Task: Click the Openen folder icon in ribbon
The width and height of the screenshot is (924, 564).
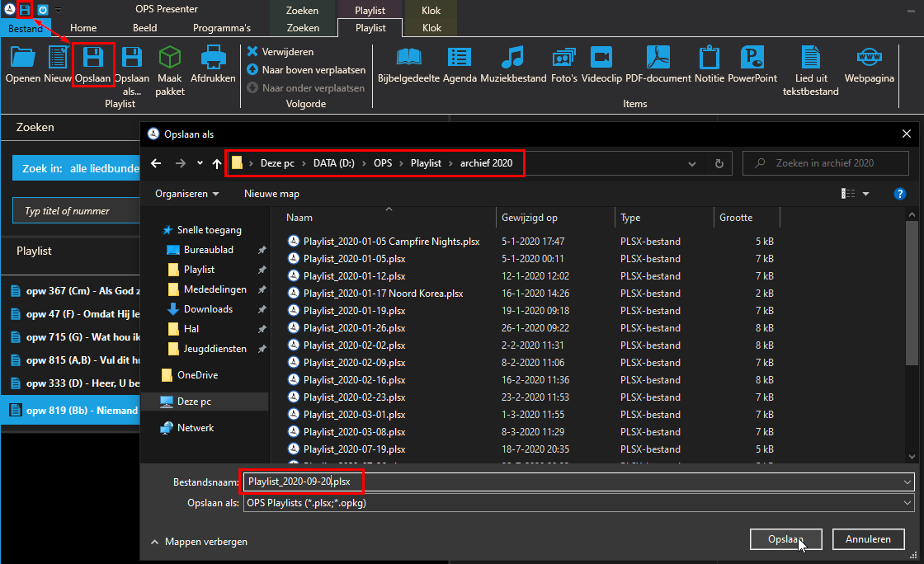Action: (23, 58)
